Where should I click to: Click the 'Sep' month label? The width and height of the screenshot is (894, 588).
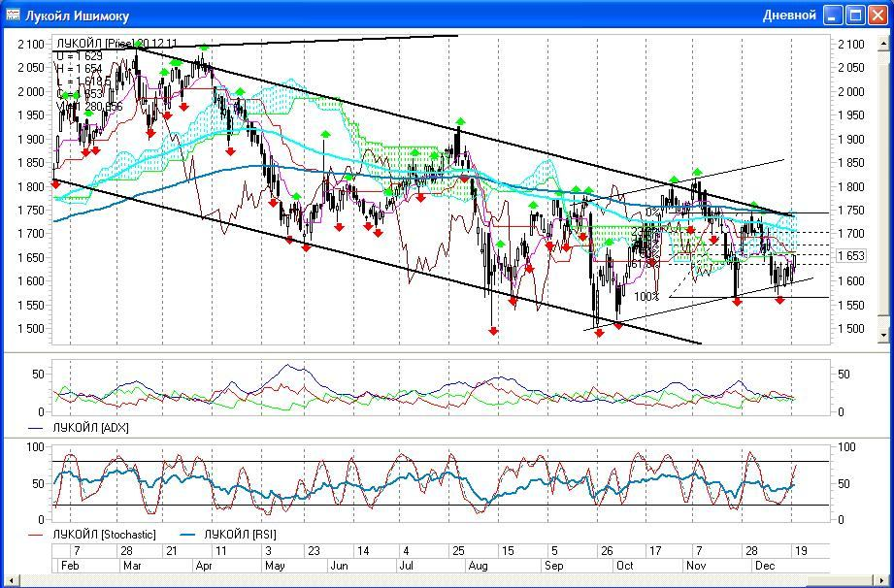click(x=554, y=567)
